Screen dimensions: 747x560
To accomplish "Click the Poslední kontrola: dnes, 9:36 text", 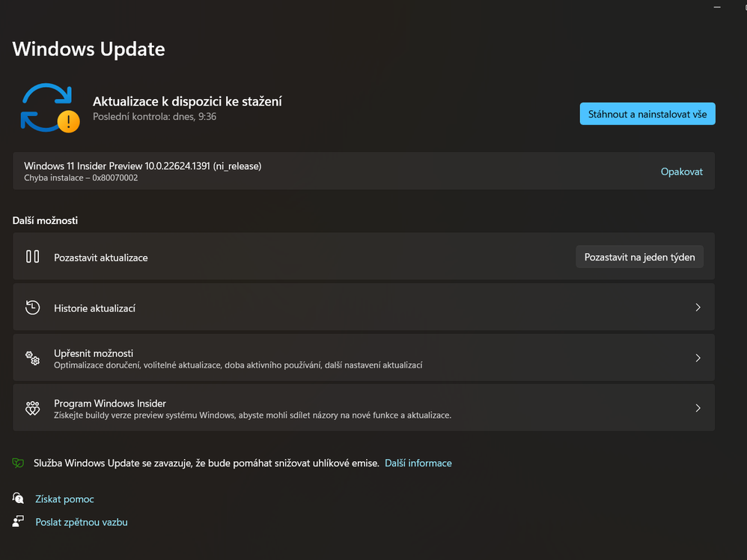I will click(154, 116).
